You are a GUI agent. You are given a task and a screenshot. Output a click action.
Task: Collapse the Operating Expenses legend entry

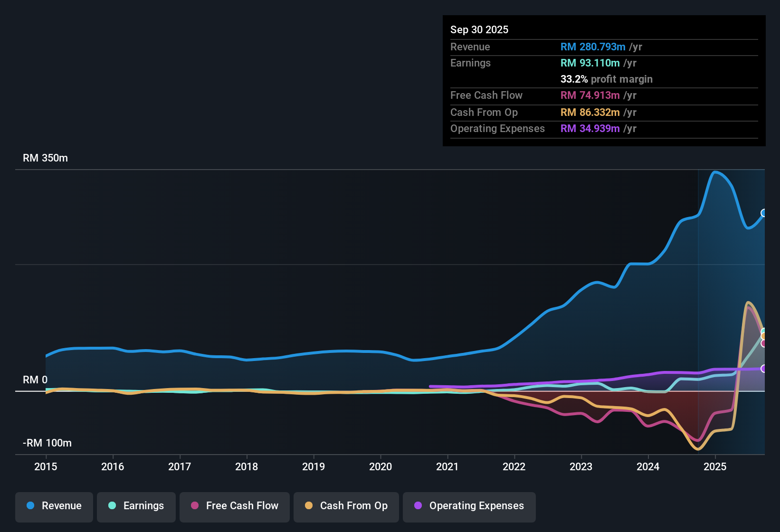click(469, 506)
